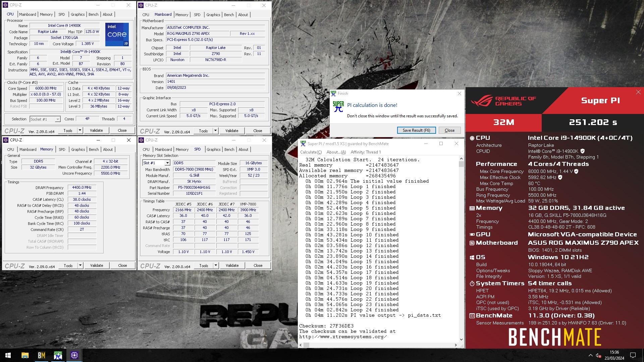Viewport: 644px width, 362px height.
Task: Click CPU-Z icon in Mainboard window title
Action: tap(141, 5)
